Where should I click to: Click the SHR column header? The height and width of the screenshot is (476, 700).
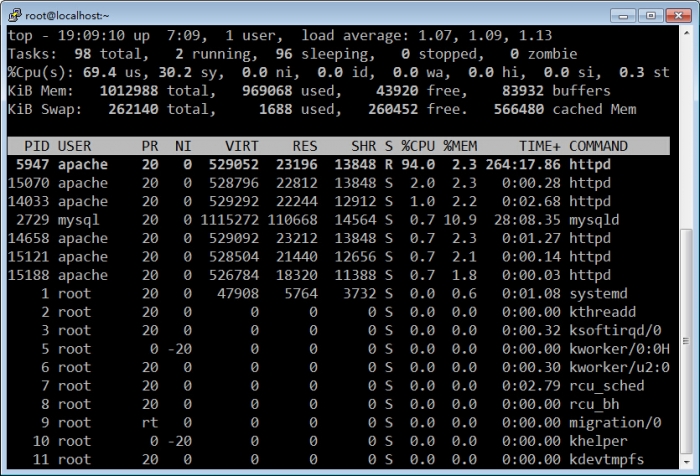(x=363, y=146)
